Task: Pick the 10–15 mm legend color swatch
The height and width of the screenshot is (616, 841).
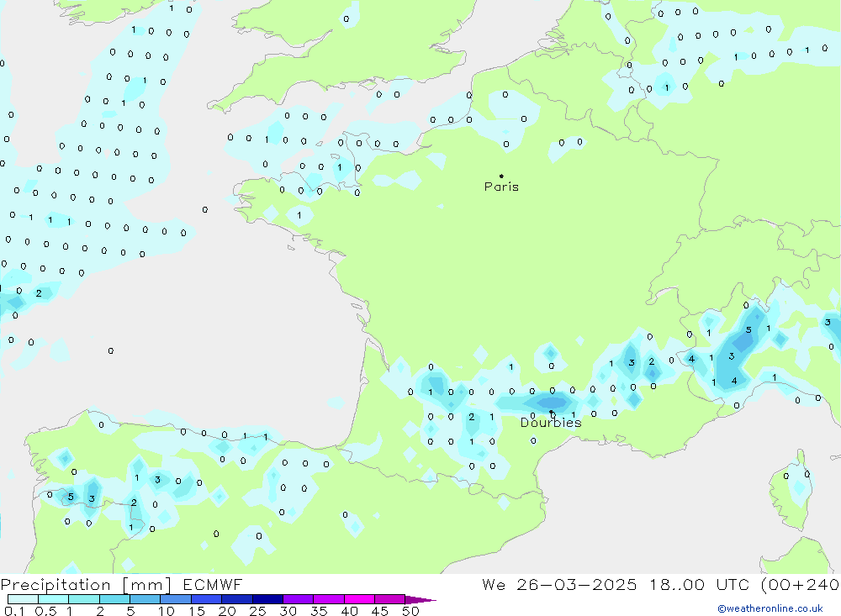Action: [176, 599]
